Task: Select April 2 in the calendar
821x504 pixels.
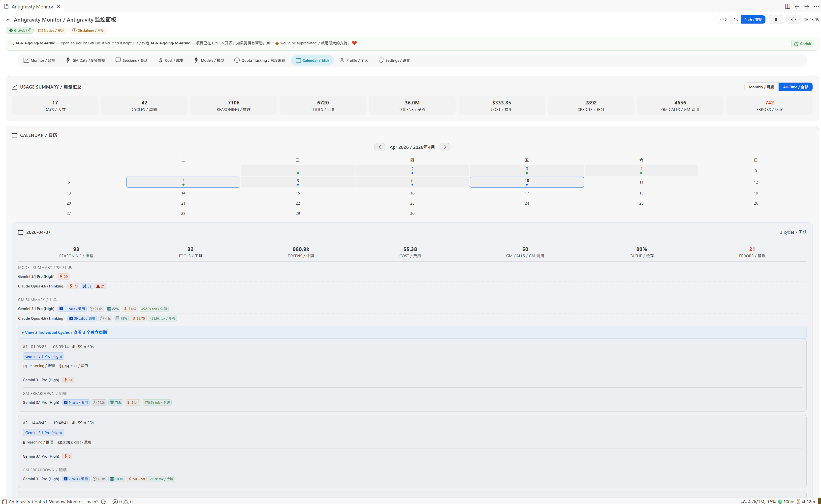Action: (x=412, y=170)
